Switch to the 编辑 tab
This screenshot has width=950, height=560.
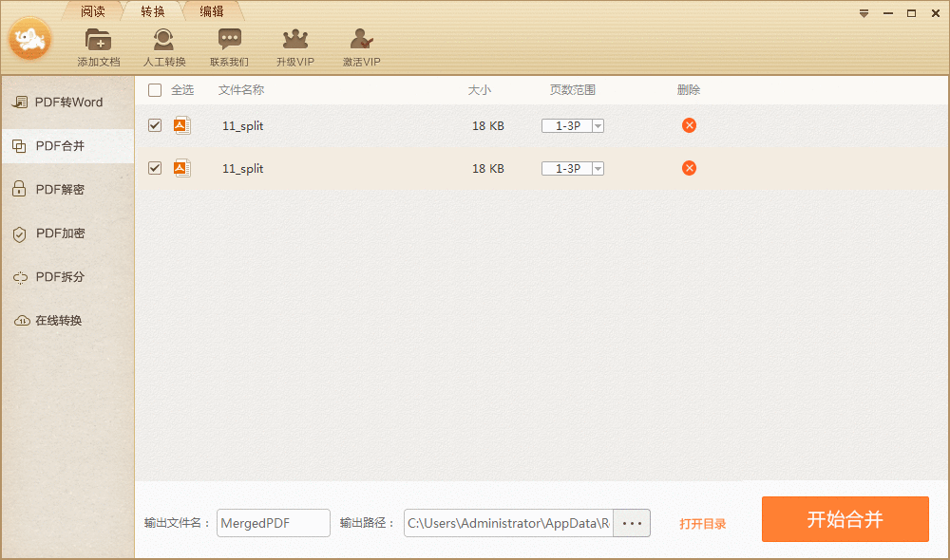[211, 11]
